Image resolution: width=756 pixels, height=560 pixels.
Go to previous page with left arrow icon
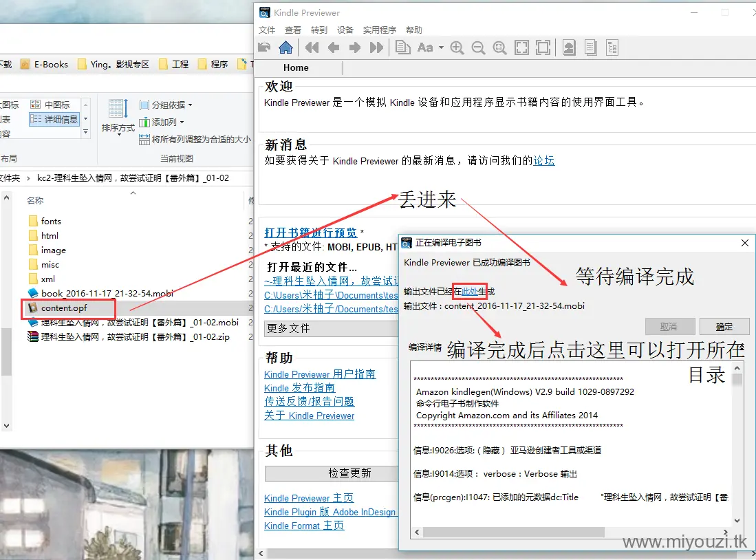[x=333, y=47]
